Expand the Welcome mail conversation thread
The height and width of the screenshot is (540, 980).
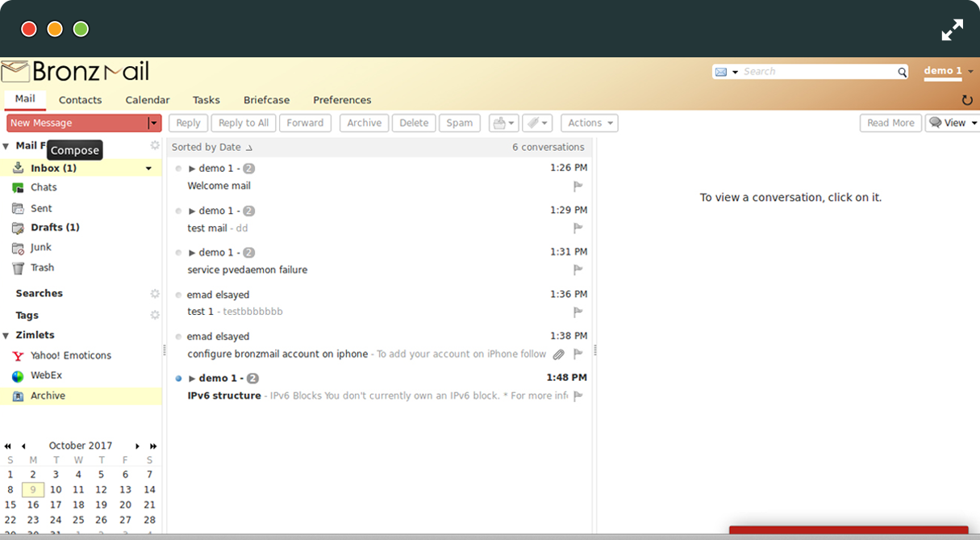click(192, 169)
